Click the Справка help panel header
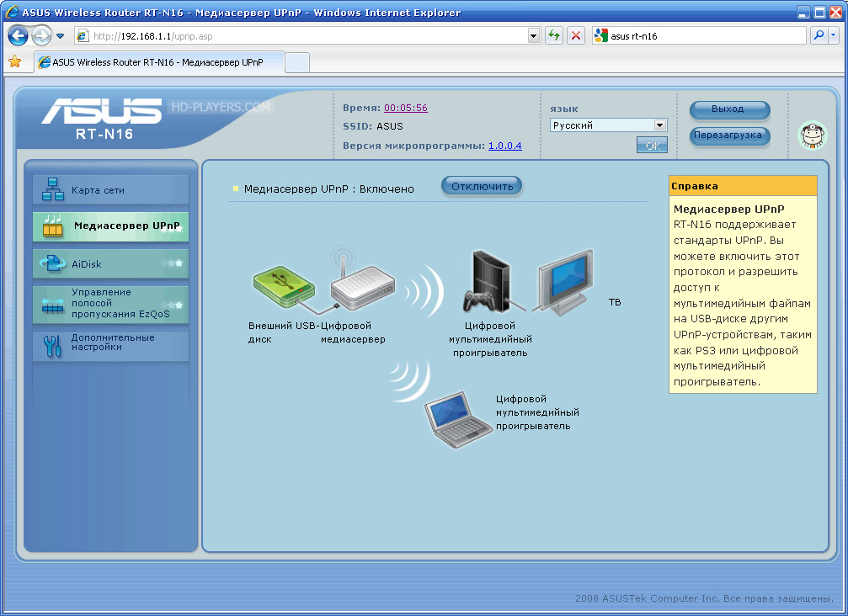The width and height of the screenshot is (848, 616). pyautogui.click(x=743, y=186)
